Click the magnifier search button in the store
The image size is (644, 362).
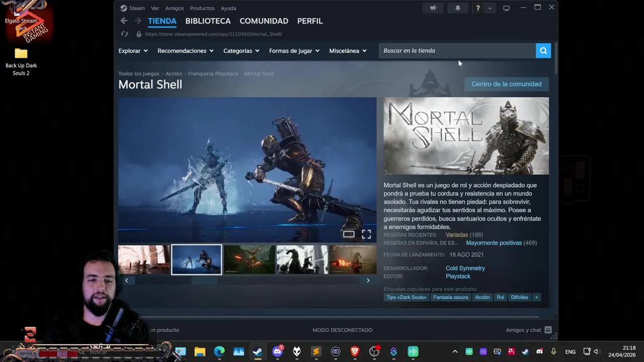coord(543,50)
